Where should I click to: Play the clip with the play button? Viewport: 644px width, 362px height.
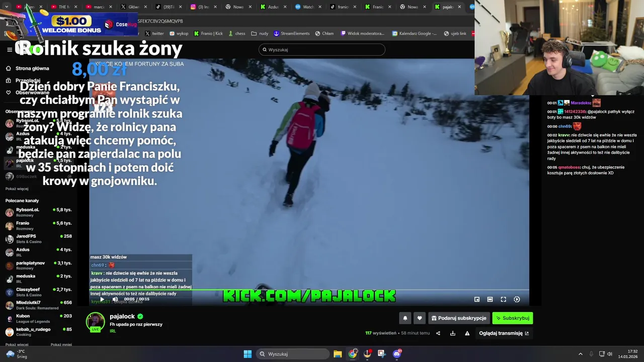(102, 299)
